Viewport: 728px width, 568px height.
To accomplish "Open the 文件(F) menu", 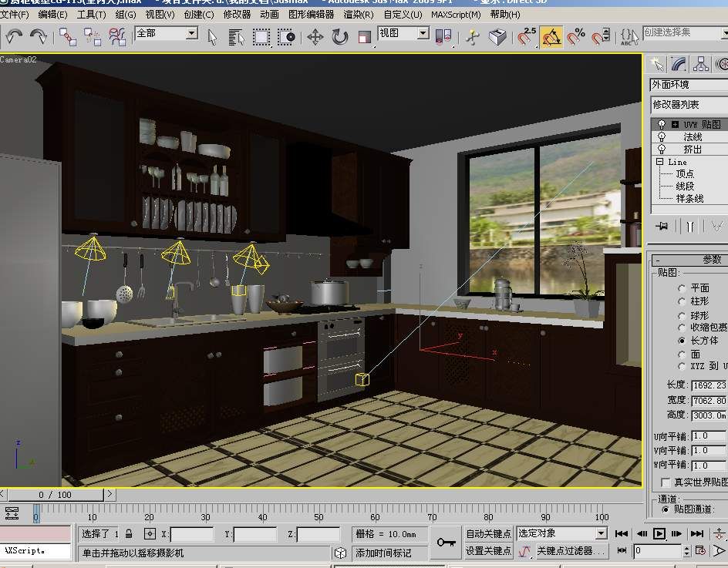I will tap(15, 15).
